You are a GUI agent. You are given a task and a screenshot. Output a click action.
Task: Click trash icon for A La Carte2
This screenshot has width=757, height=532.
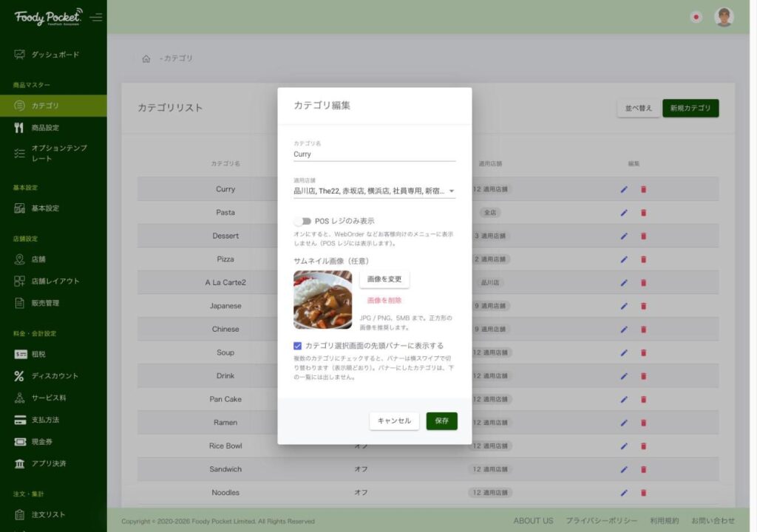pyautogui.click(x=643, y=282)
